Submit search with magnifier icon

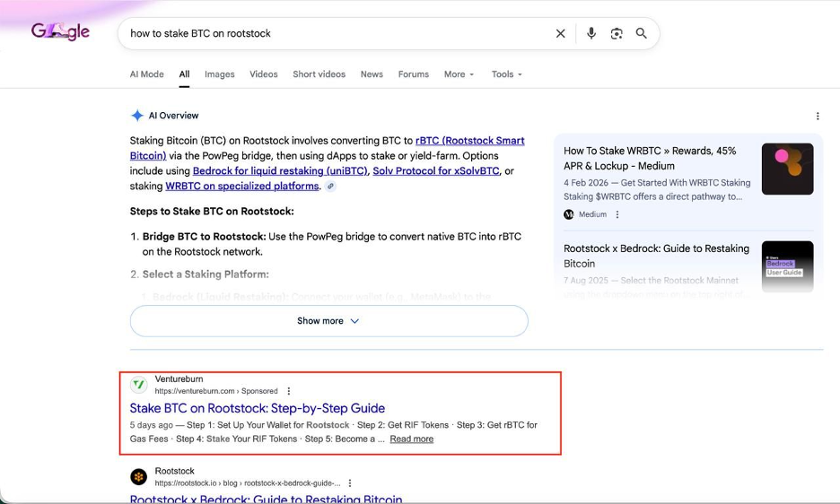click(642, 33)
